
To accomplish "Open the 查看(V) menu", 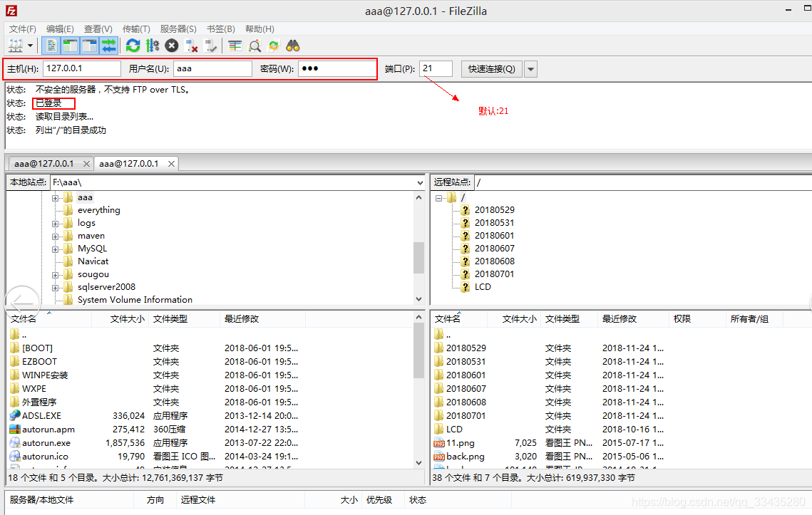I will [98, 29].
